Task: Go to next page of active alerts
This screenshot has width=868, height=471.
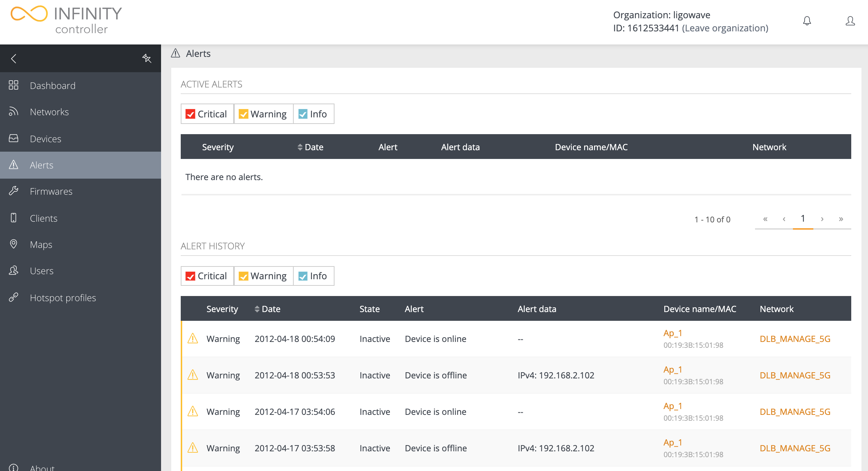Action: click(x=822, y=219)
